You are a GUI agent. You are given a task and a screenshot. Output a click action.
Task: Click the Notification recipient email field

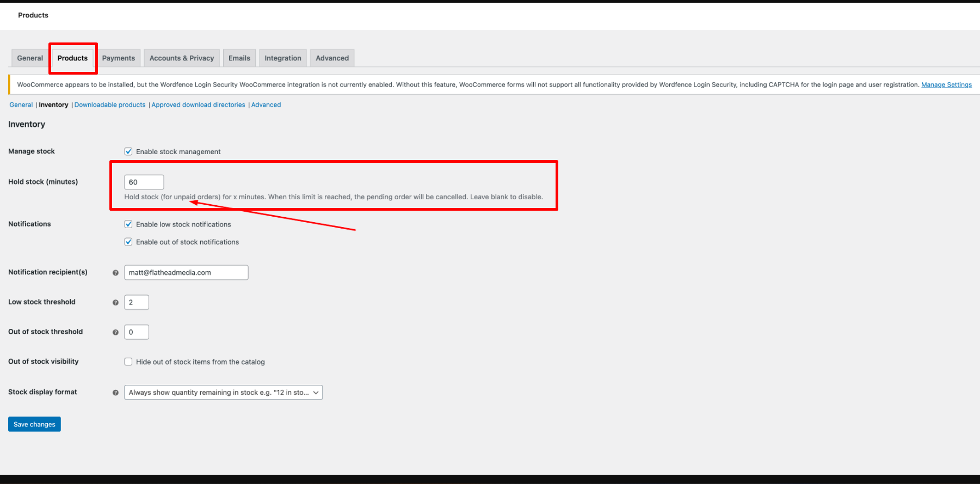tap(186, 273)
